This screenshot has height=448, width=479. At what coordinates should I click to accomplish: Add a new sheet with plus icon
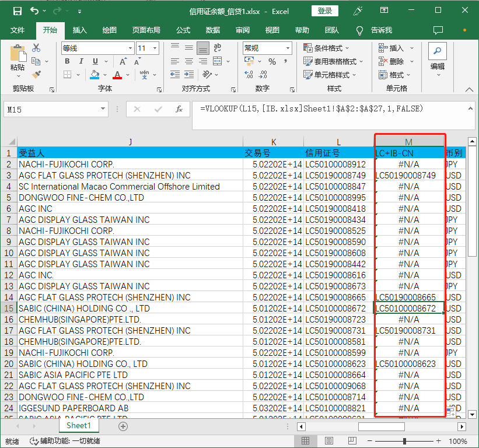123,426
